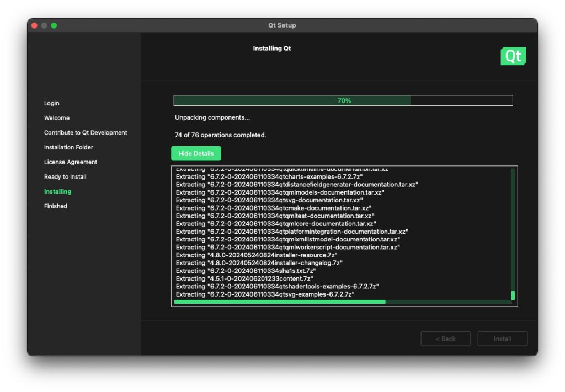Go to Installation Folder step

pyautogui.click(x=68, y=147)
